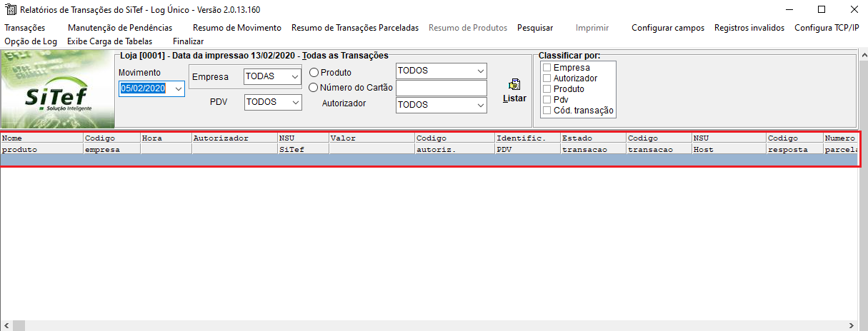Screen dimensions: 868x331
Task: Click the Codigo resposta column header
Action: tap(795, 144)
